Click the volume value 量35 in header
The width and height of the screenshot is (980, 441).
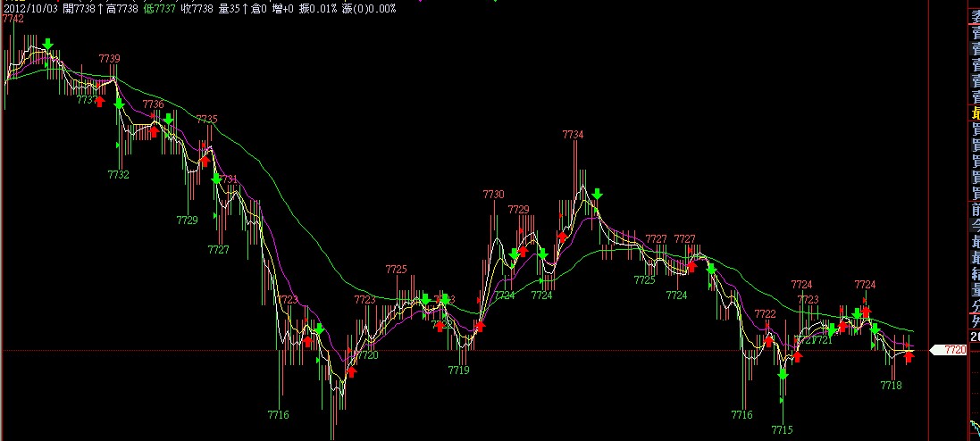pos(230,9)
